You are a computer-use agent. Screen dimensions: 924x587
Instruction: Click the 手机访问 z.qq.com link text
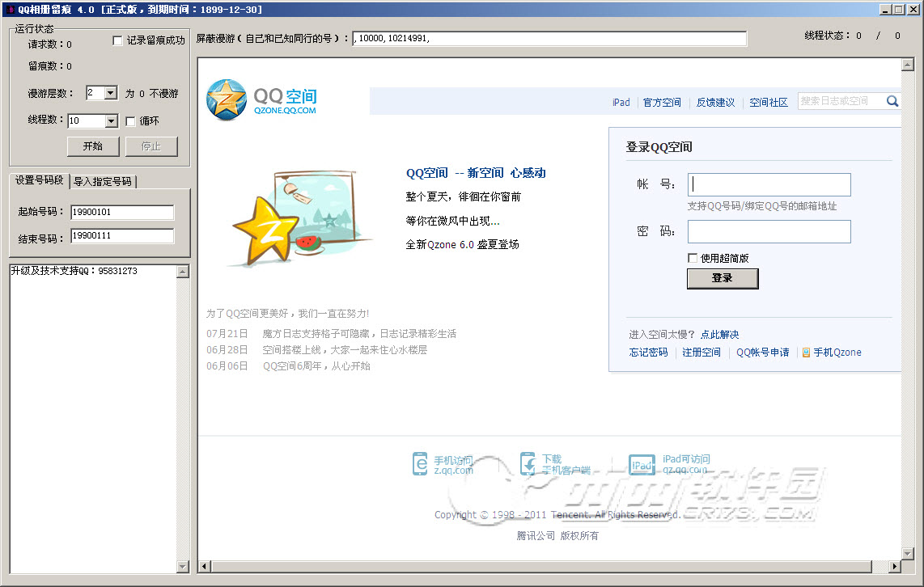453,465
